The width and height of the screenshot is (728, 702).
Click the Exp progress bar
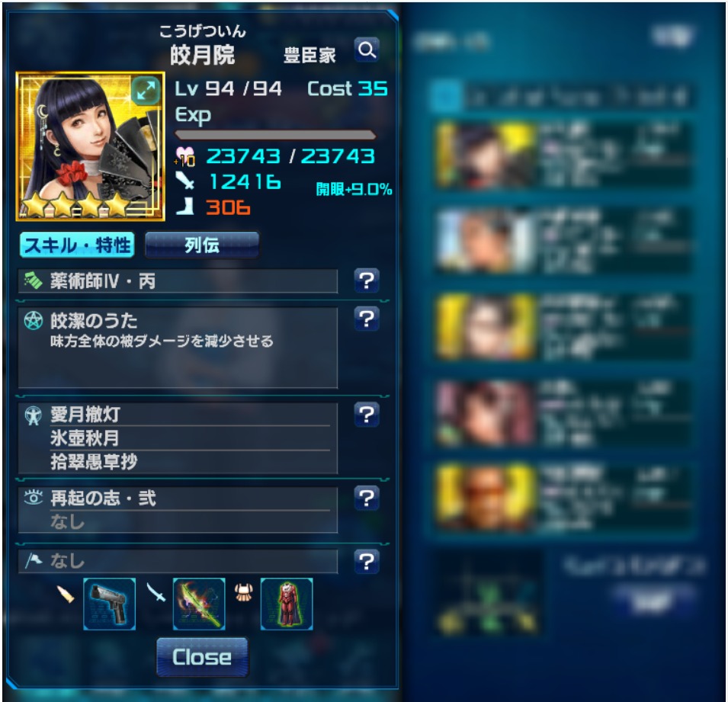275,135
